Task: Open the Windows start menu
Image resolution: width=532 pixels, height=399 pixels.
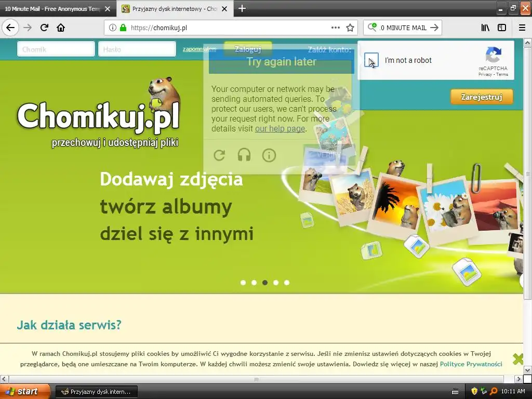Action: click(24, 392)
